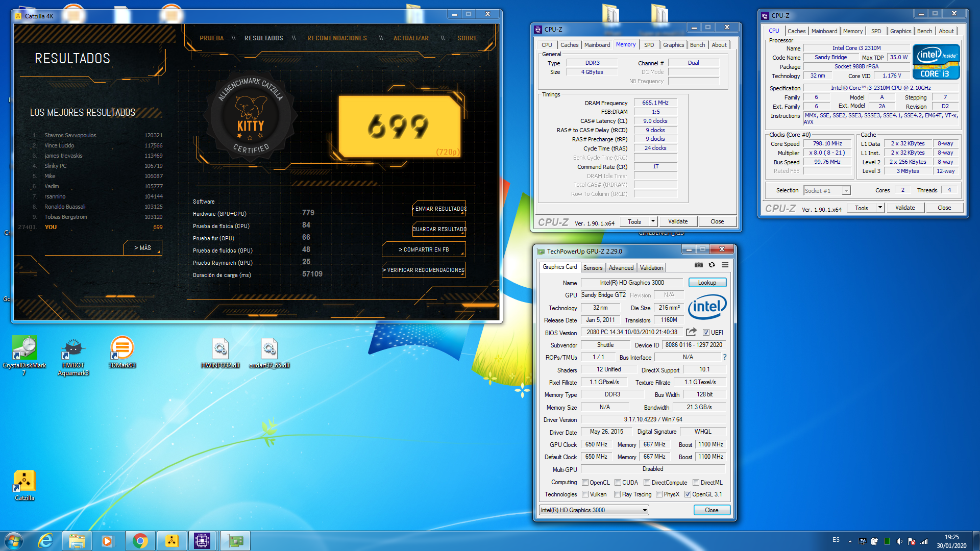This screenshot has width=980, height=551.
Task: Click the Intel Core i3 logo in CPU-Z
Action: click(936, 62)
